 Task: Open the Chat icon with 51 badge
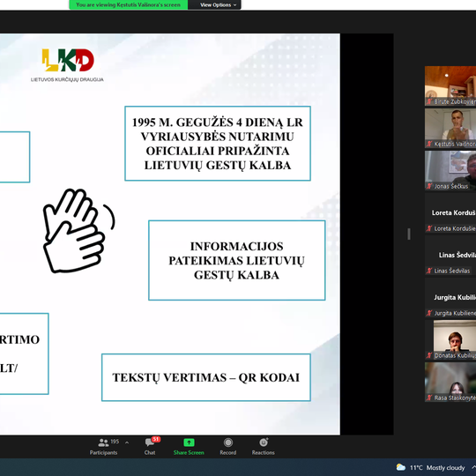pyautogui.click(x=150, y=443)
